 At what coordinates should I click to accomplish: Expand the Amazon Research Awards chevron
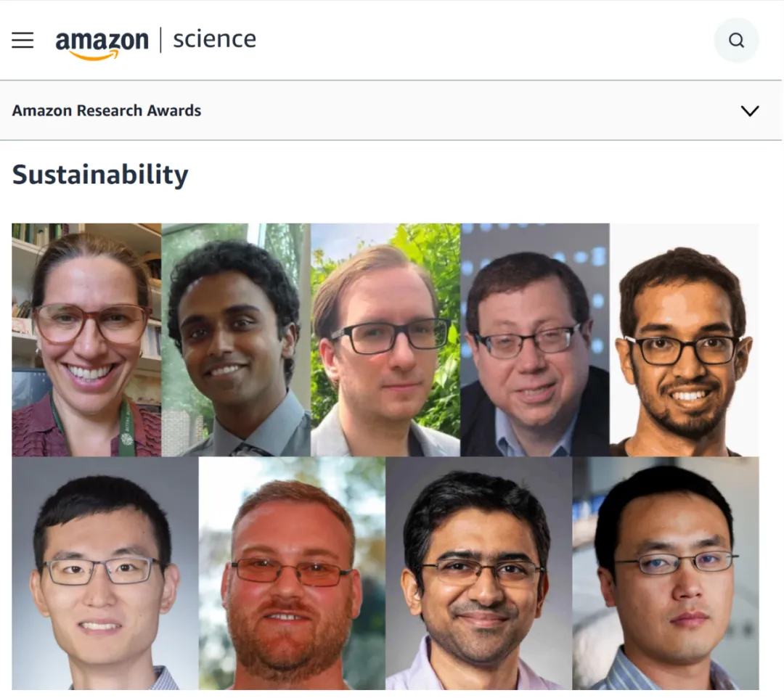pos(749,111)
